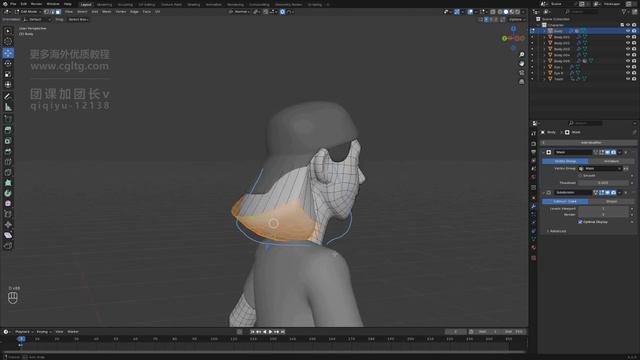The width and height of the screenshot is (640, 360).
Task: Toggle Optimal Display checkbox
Action: 580,222
